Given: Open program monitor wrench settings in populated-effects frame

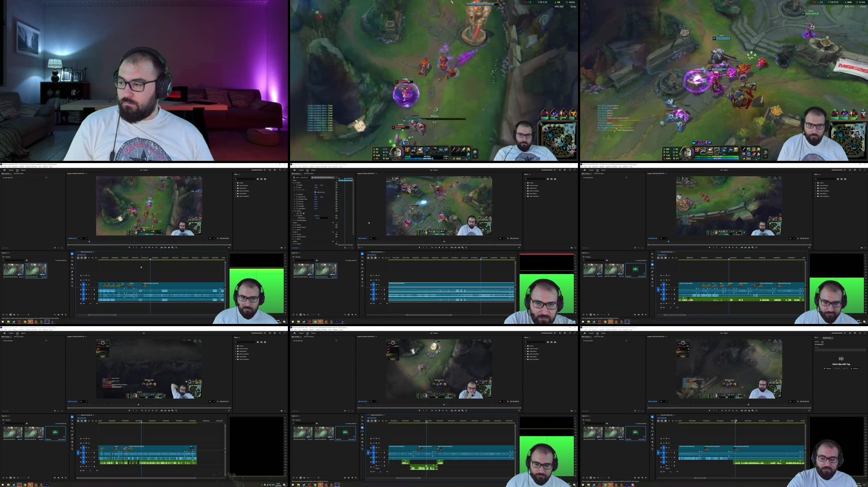Looking at the screenshot, I should coord(508,238).
